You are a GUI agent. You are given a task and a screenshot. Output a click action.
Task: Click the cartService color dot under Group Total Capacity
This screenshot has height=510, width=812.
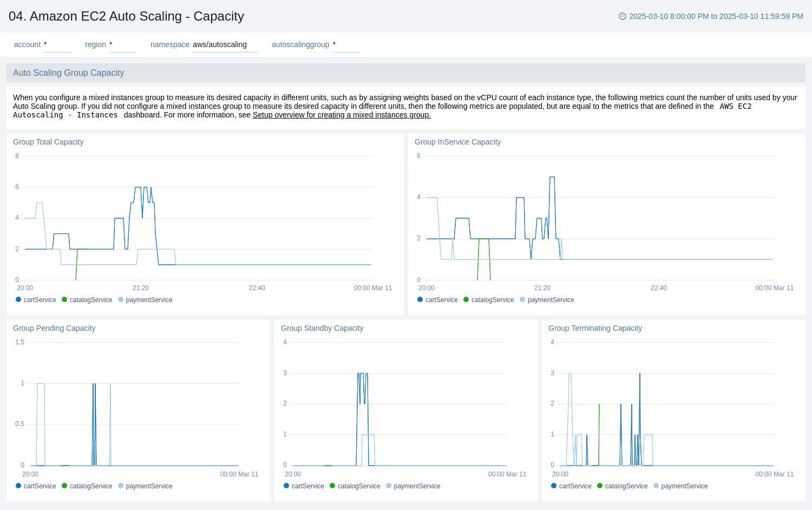point(18,299)
